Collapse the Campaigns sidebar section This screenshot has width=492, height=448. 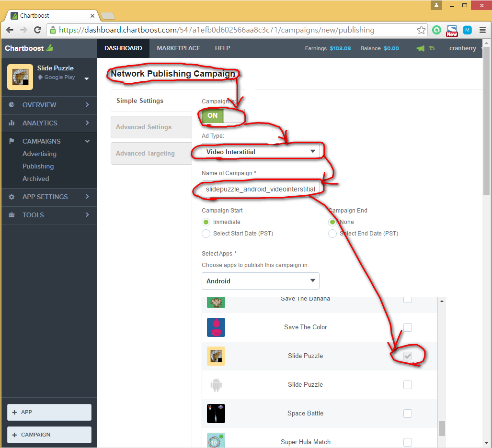coord(87,141)
